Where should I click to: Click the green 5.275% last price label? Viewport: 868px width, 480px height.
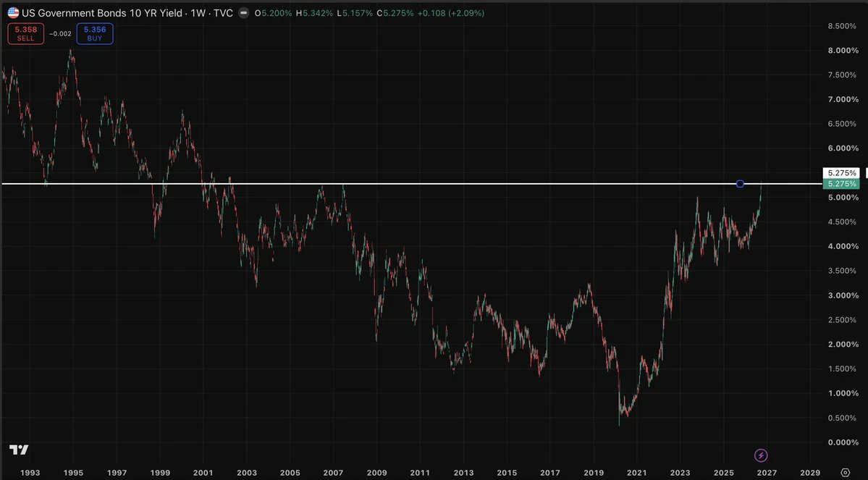841,184
